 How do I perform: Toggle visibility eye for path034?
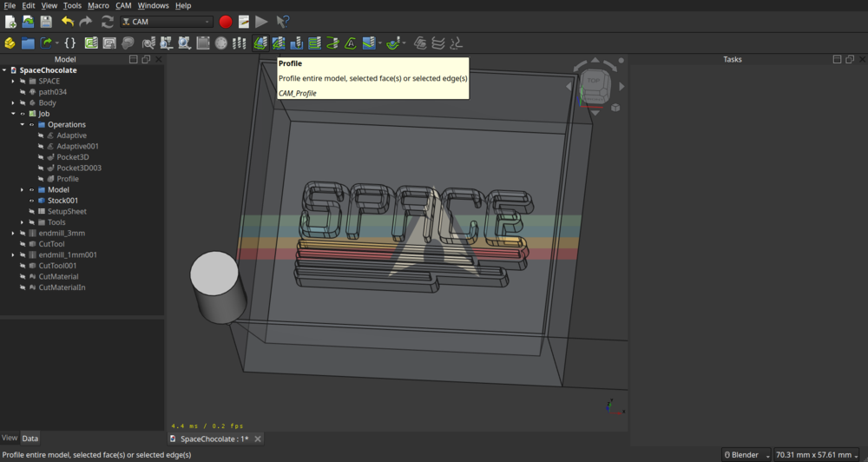(23, 92)
